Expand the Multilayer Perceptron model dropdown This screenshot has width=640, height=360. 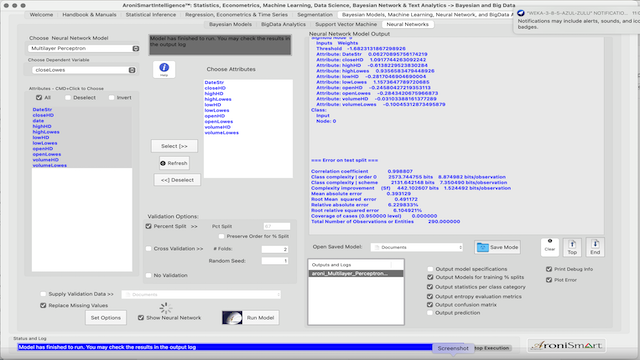coord(84,48)
